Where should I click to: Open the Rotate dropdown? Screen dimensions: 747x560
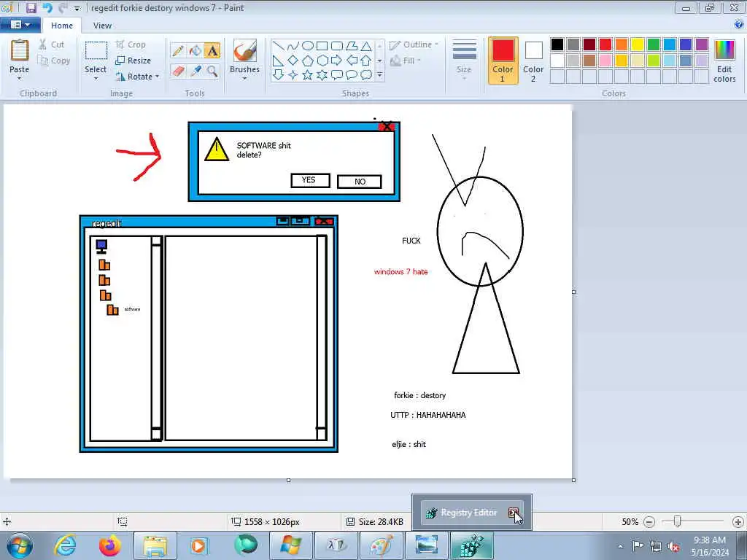pos(138,76)
